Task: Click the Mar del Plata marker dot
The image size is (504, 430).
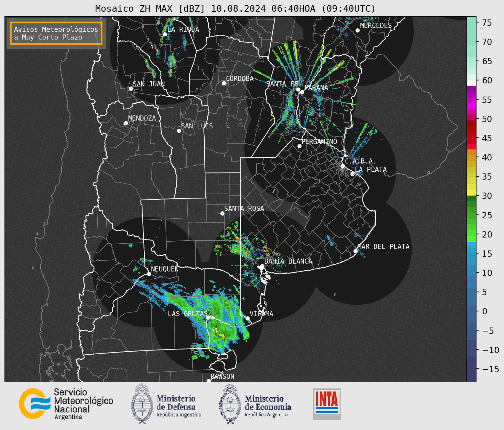Action: [x=356, y=251]
